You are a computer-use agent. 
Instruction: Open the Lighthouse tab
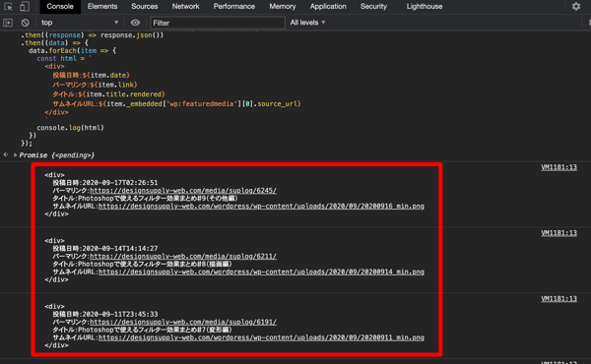(425, 7)
